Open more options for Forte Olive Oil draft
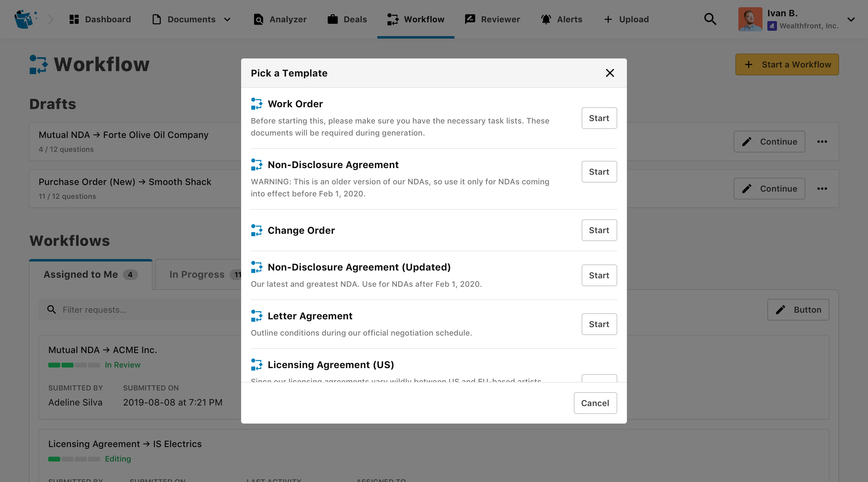The image size is (868, 482). coord(822,142)
